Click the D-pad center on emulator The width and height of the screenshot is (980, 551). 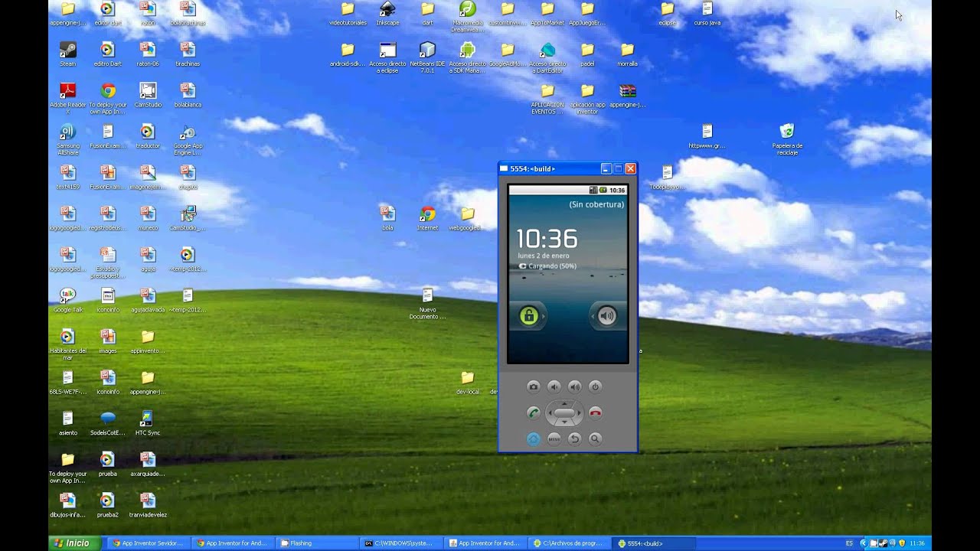(x=564, y=413)
